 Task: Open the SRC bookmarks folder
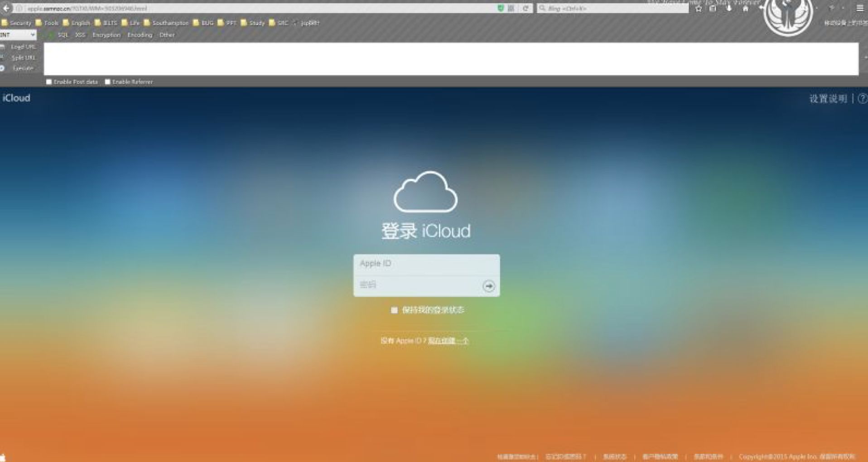[279, 23]
